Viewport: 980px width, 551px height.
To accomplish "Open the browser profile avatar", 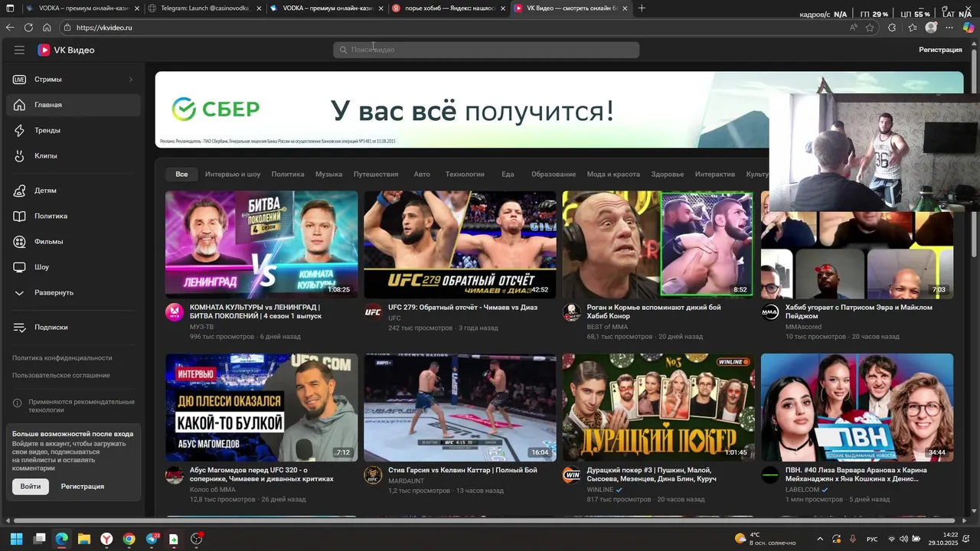I will pyautogui.click(x=931, y=28).
